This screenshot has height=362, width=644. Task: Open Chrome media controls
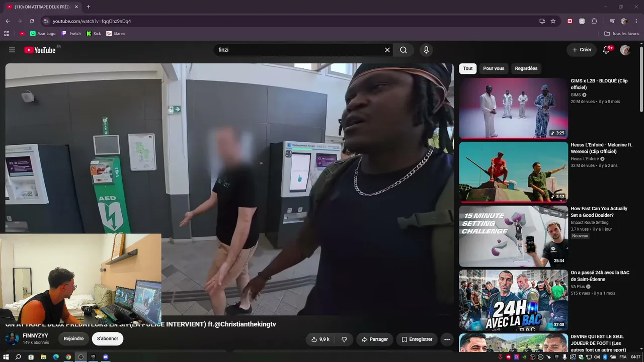(x=612, y=21)
